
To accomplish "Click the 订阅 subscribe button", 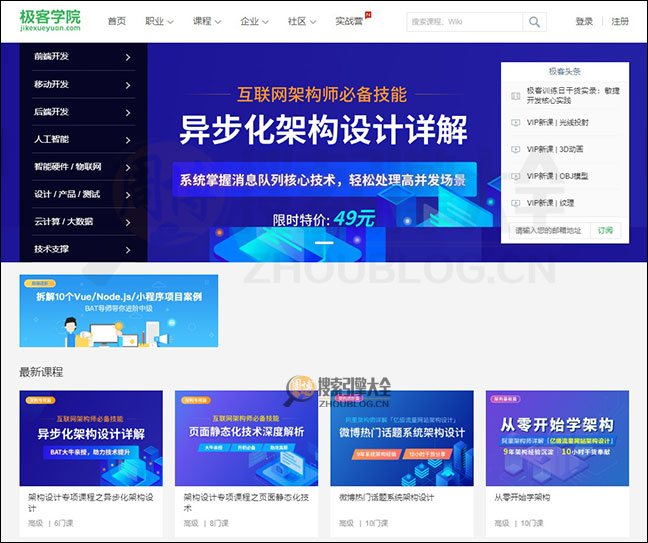I will coord(605,231).
